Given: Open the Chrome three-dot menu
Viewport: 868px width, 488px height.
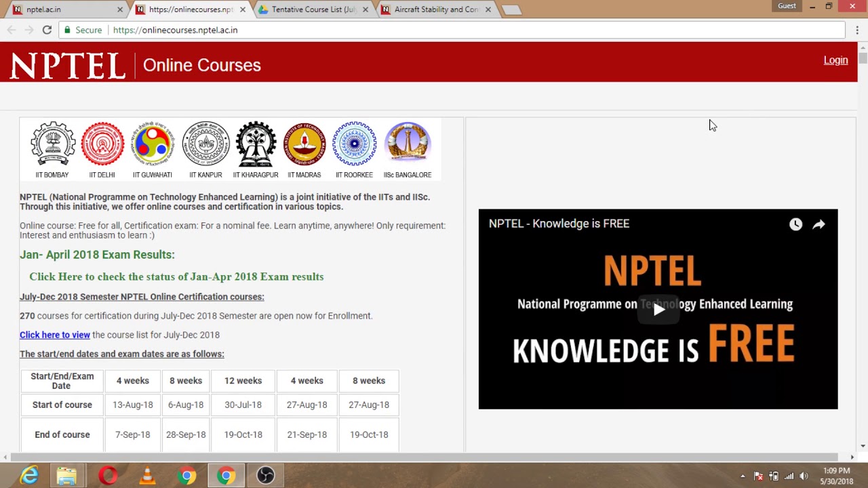Looking at the screenshot, I should (x=857, y=30).
